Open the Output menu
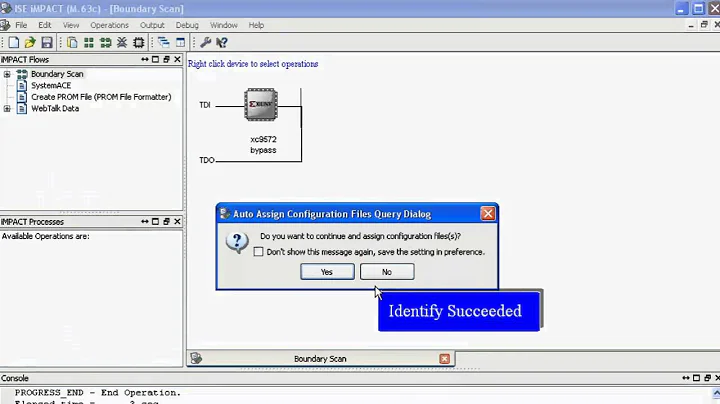The width and height of the screenshot is (720, 404). [x=152, y=25]
